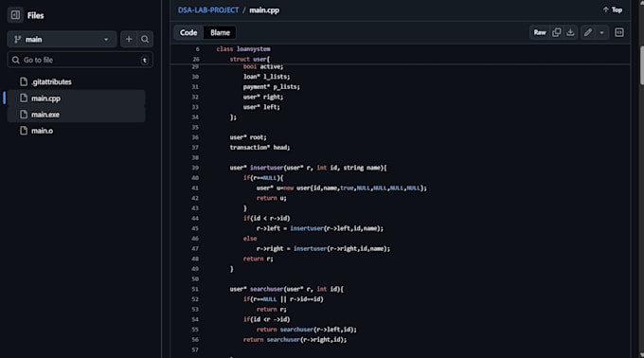Image resolution: width=644 pixels, height=358 pixels.
Task: Click 'transaction* head;' on line 37
Action: tap(259, 148)
